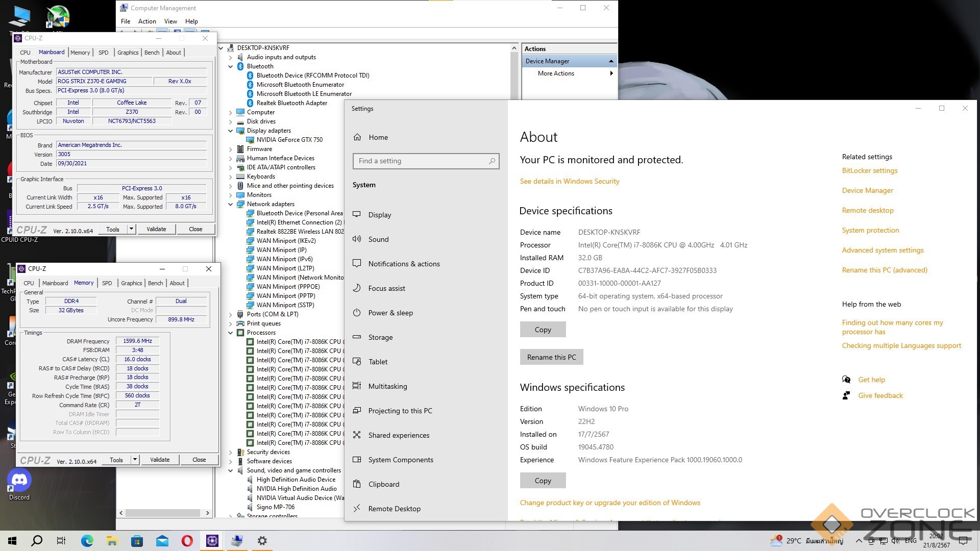Click Rename this PC button
Screen dimensions: 980x551
point(551,357)
